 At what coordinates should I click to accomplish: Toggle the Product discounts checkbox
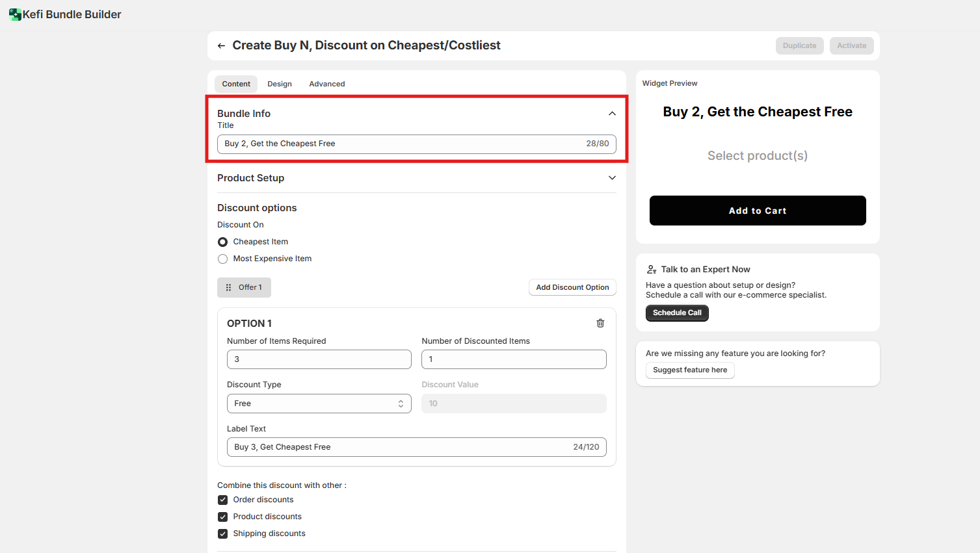click(223, 517)
